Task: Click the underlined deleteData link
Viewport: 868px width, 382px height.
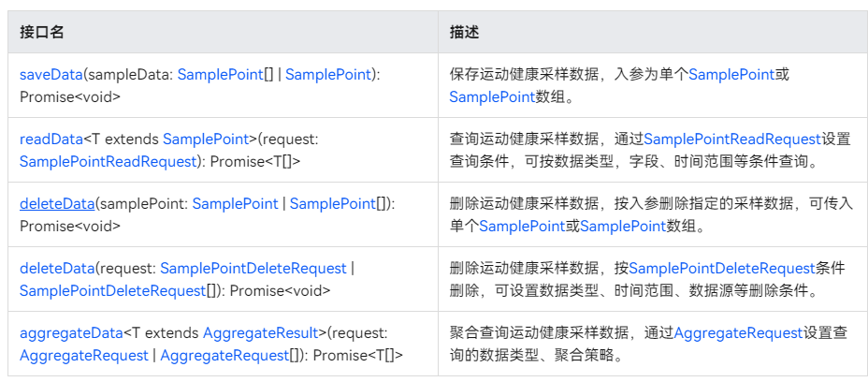Action: point(56,204)
